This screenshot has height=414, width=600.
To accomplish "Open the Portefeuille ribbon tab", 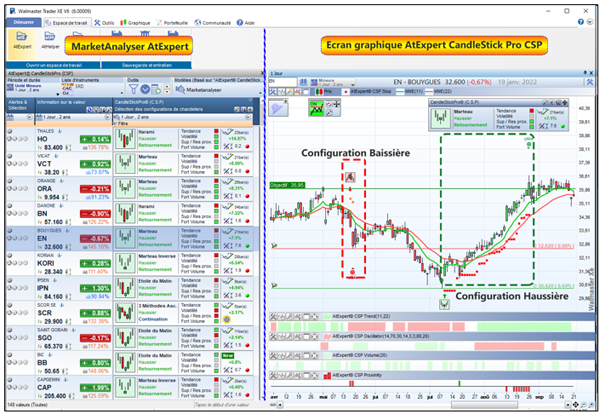I will coord(172,23).
